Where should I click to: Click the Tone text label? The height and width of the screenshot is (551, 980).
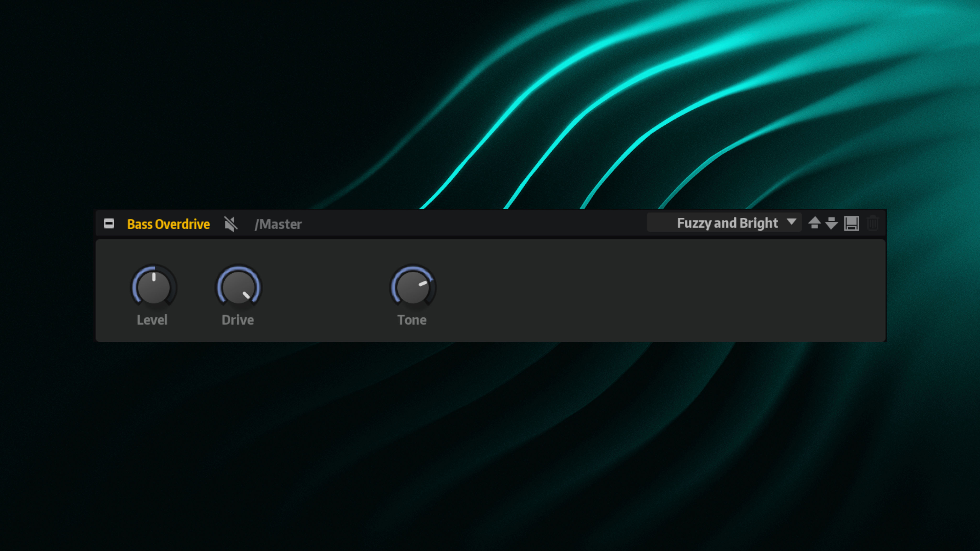(x=412, y=320)
